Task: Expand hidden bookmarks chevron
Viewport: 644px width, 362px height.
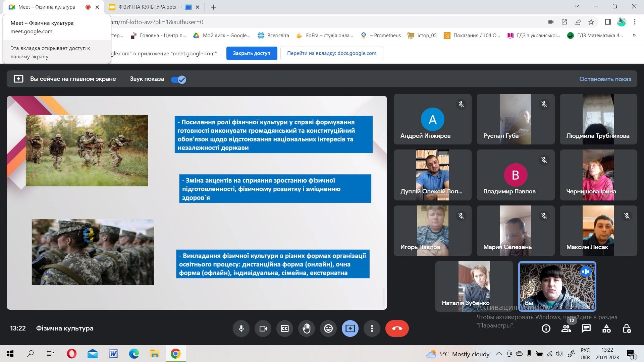Action: [634, 36]
